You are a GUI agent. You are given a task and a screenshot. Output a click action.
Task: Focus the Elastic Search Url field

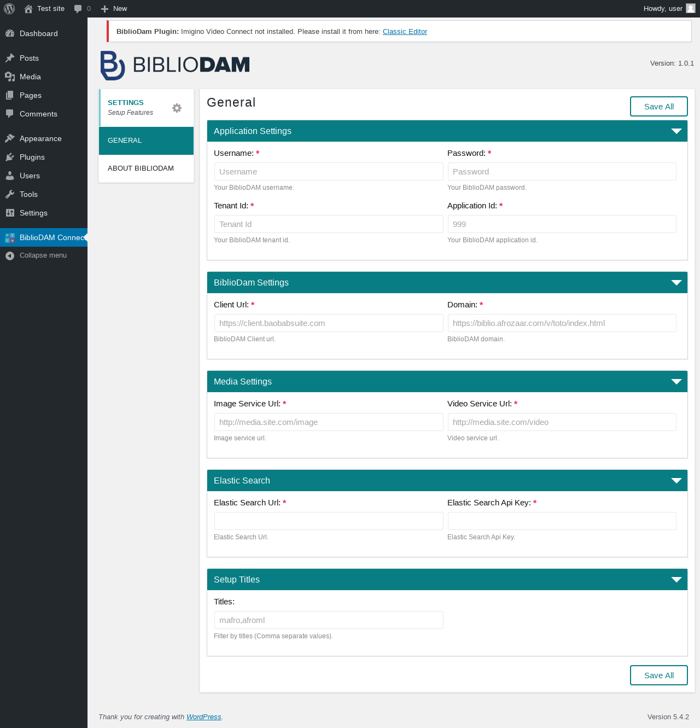click(329, 521)
